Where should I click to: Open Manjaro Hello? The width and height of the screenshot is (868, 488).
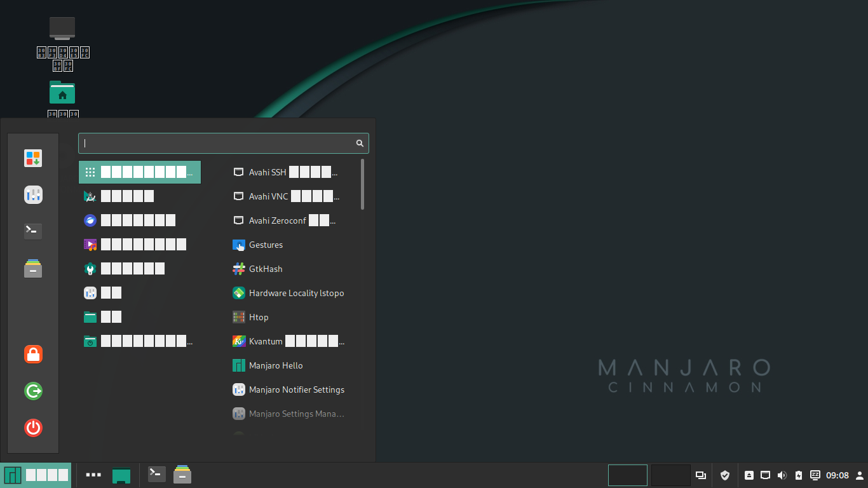click(292, 365)
